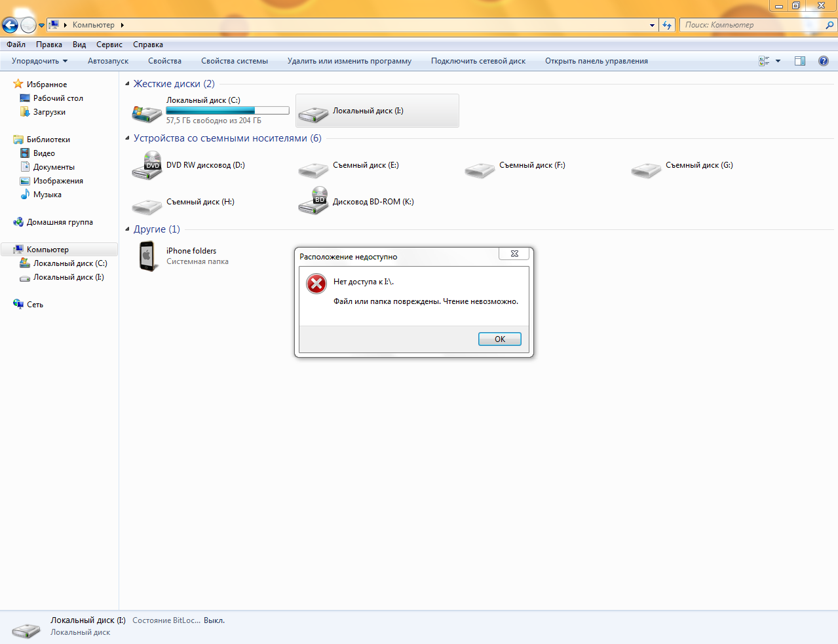Click the computer icon in address bar
Screen dimensions: 838x644
[54, 25]
